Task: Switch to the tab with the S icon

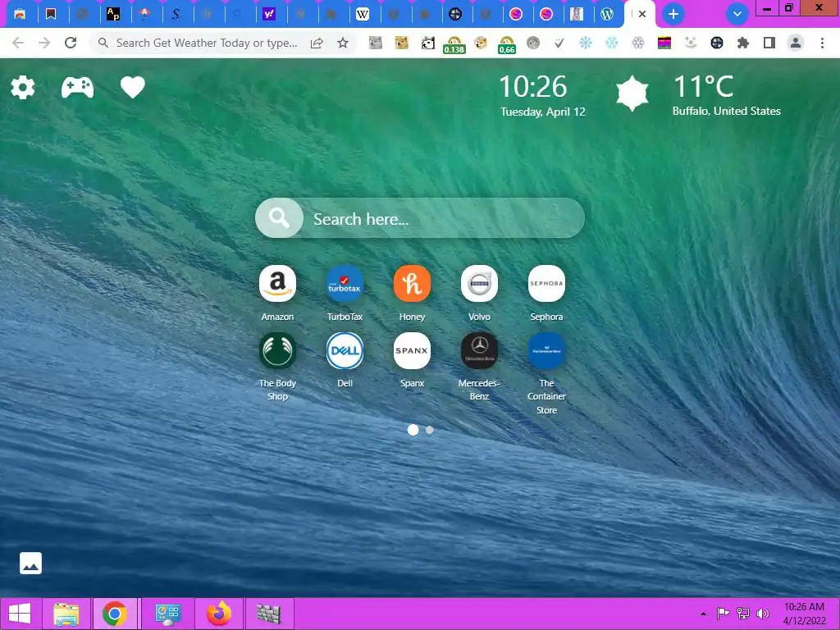Action: coord(176,15)
